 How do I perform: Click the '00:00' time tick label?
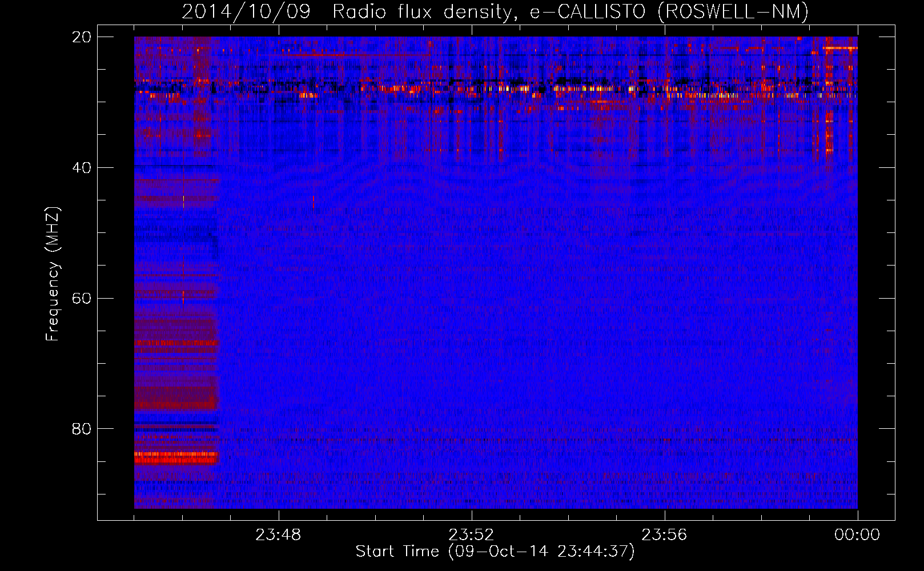pos(857,535)
